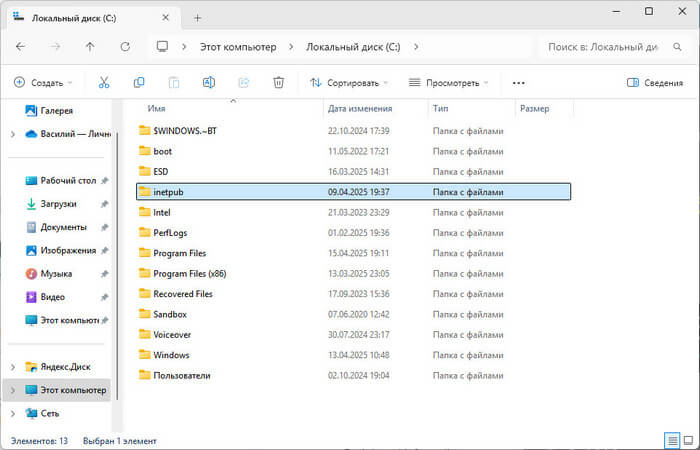This screenshot has height=450, width=700.
Task: Toggle the Сведения details pane
Action: (655, 83)
